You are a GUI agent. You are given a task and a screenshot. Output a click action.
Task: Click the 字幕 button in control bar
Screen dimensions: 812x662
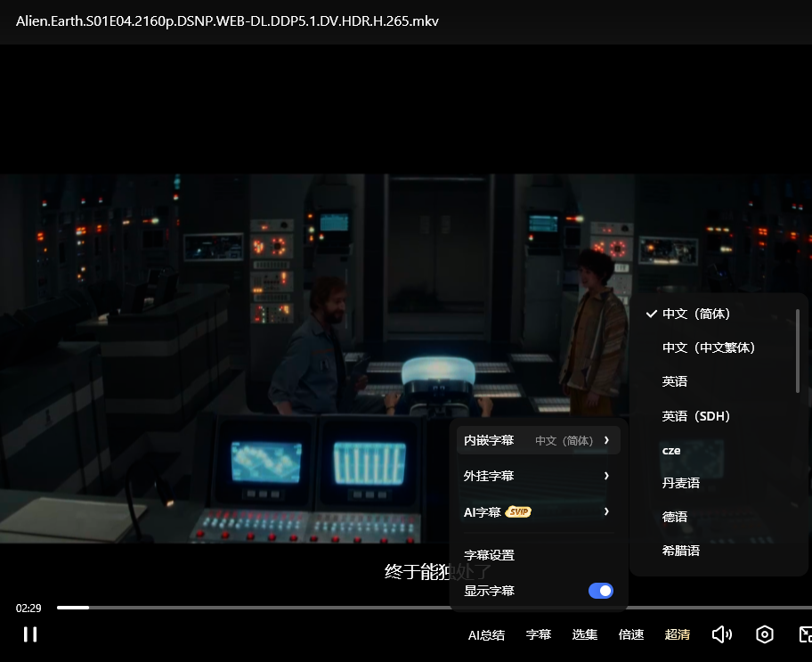539,634
